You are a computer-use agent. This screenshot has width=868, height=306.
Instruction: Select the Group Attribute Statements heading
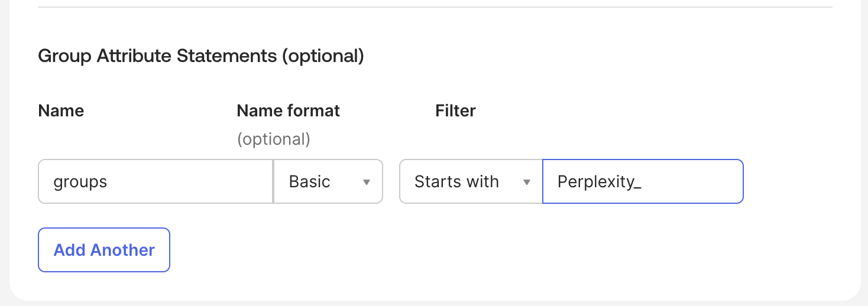pyautogui.click(x=201, y=56)
